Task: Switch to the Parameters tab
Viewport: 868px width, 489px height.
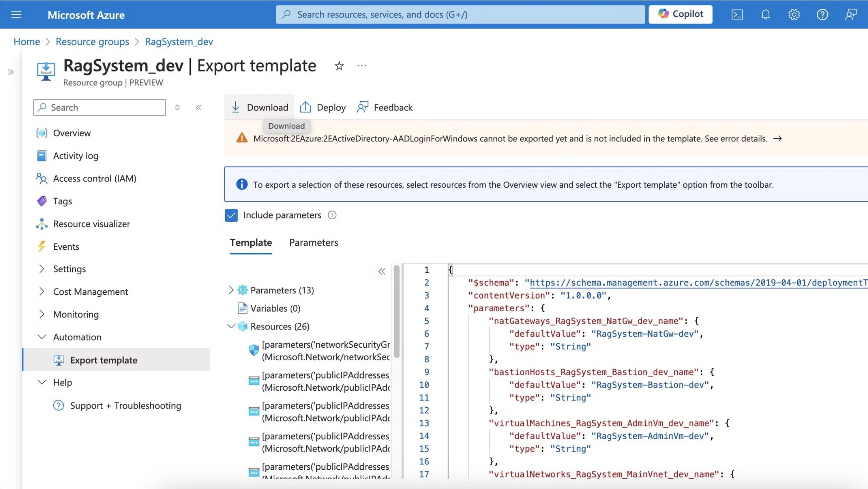Action: point(313,242)
